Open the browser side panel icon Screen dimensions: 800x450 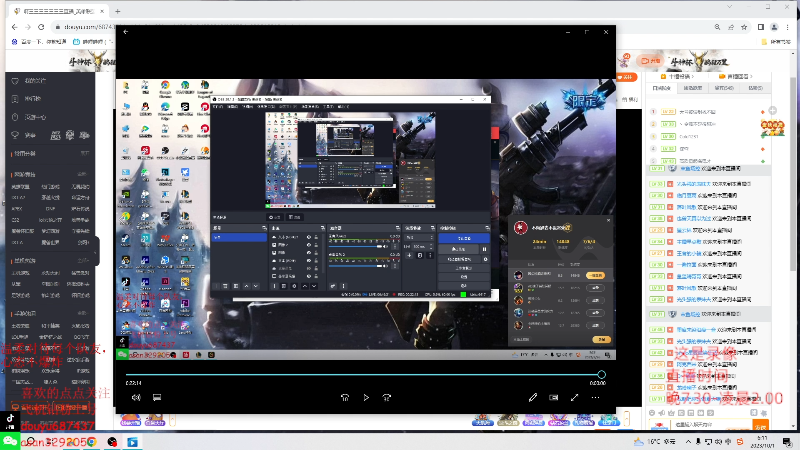coord(761,27)
